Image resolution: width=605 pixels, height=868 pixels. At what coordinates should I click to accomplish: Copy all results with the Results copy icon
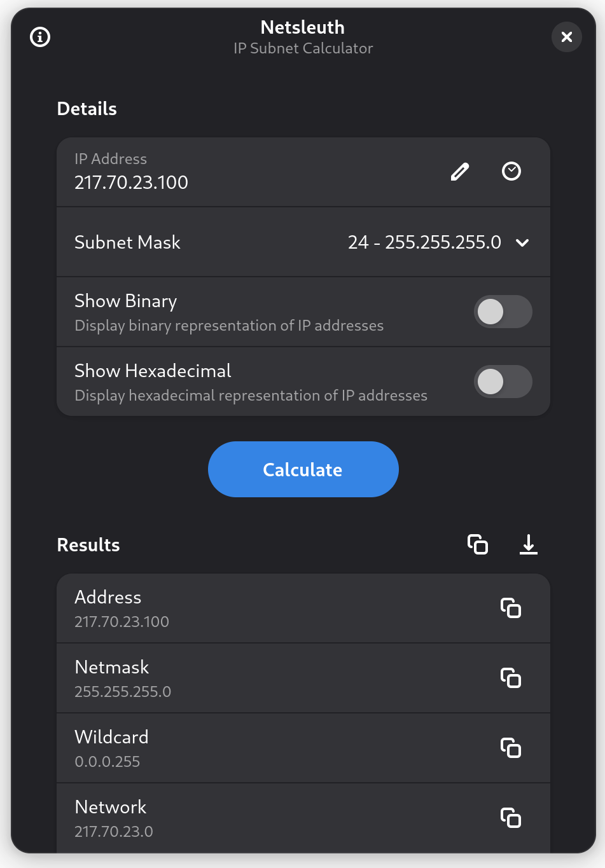478,544
